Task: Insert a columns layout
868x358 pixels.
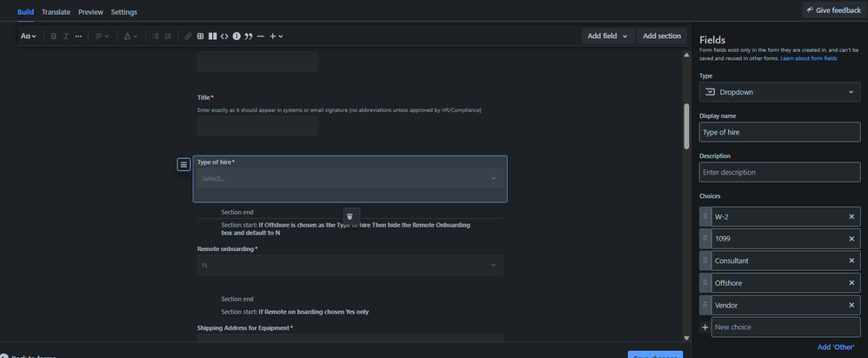Action: (212, 36)
